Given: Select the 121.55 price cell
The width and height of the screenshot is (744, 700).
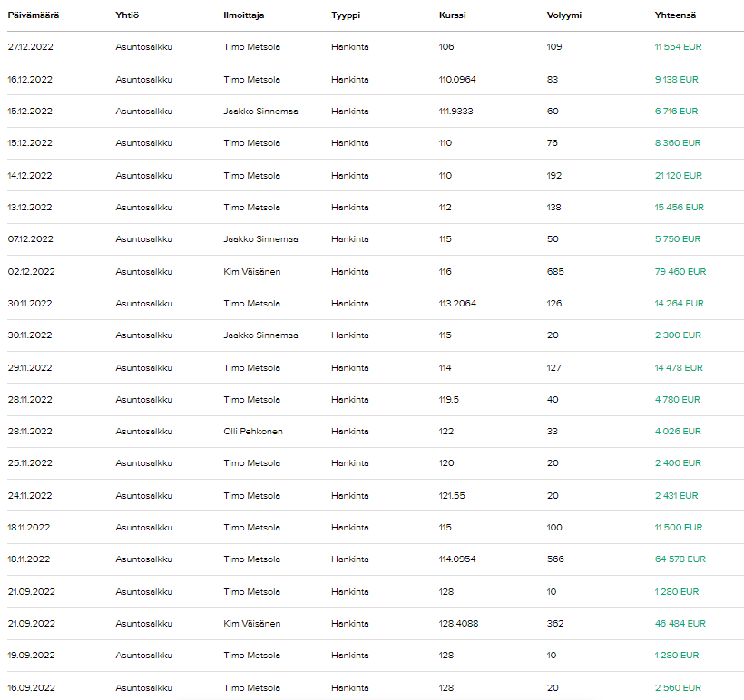Looking at the screenshot, I should [451, 496].
